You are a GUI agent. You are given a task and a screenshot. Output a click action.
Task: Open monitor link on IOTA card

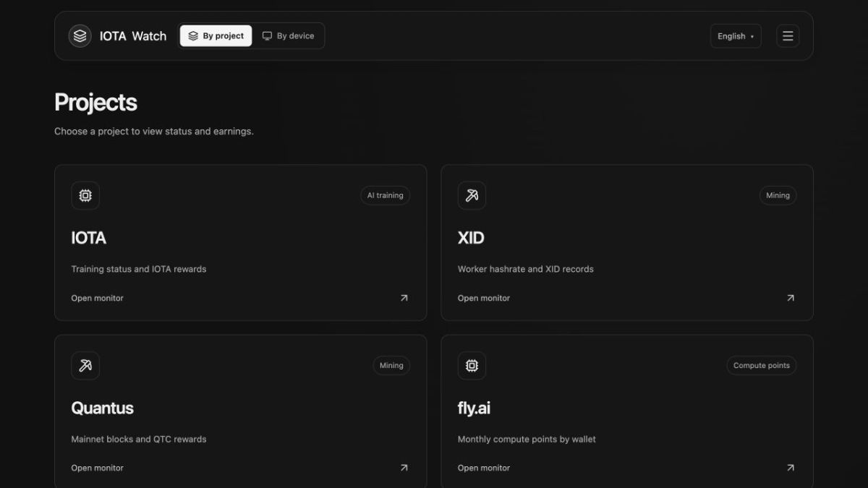pyautogui.click(x=97, y=298)
